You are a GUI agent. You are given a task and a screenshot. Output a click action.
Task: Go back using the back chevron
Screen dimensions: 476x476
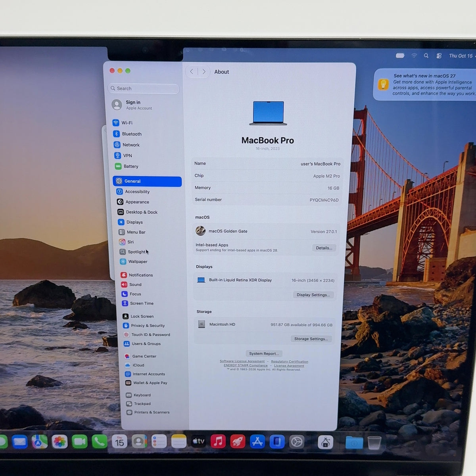(x=192, y=71)
